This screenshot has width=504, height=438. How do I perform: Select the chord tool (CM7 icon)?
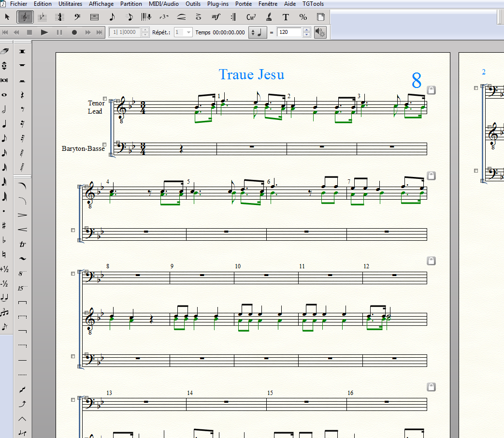click(x=251, y=17)
